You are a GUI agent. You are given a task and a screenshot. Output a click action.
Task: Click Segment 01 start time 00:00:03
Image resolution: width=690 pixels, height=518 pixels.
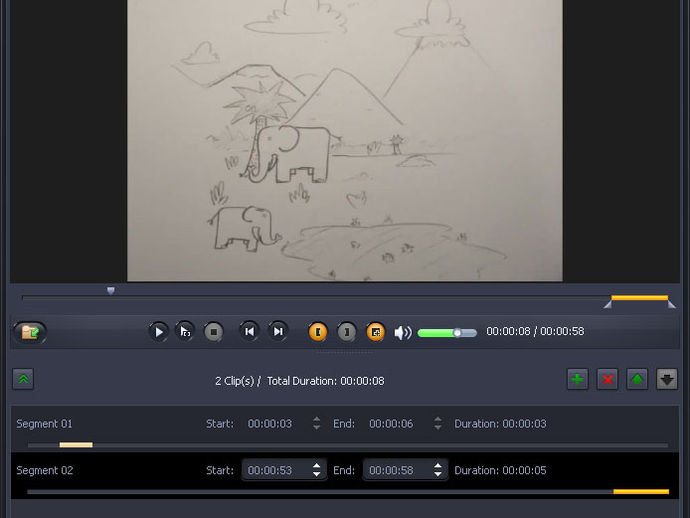269,424
